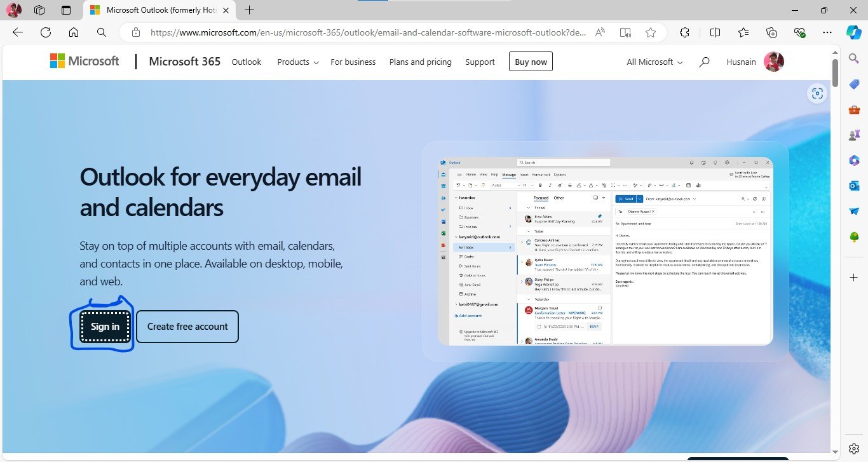
Task: Expand the All Microsoft dropdown
Action: click(654, 62)
